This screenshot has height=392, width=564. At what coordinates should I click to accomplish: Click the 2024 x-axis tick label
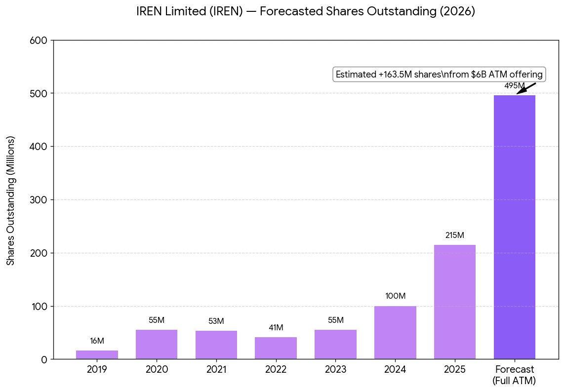pyautogui.click(x=395, y=369)
